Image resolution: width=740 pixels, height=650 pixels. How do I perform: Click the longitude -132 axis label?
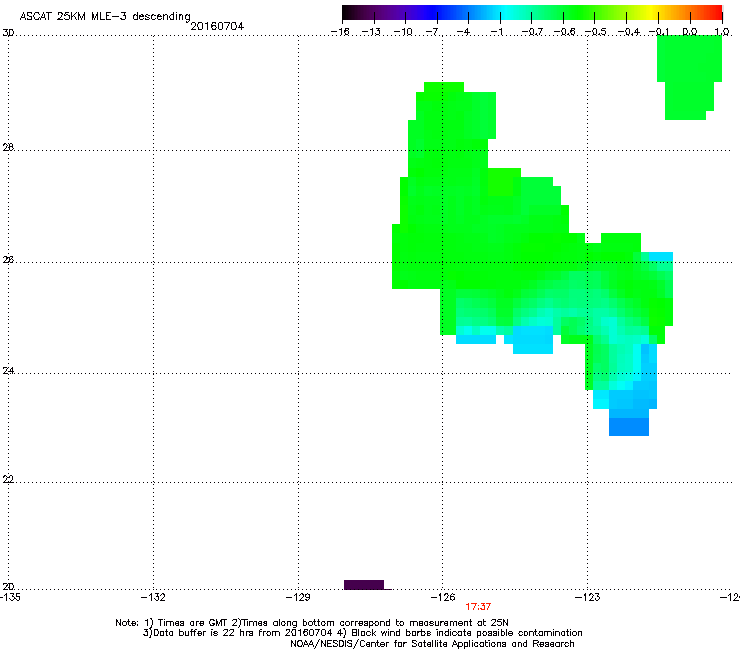pos(153,597)
